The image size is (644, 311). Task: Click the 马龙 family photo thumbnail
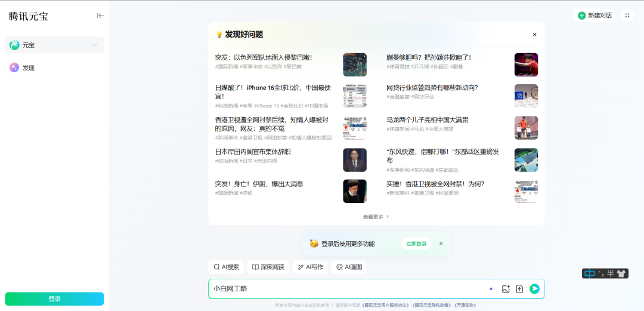(526, 128)
